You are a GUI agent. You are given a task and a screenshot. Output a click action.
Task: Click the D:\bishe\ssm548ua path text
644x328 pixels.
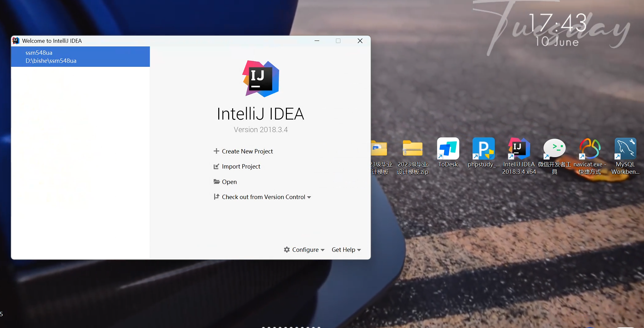(x=51, y=61)
